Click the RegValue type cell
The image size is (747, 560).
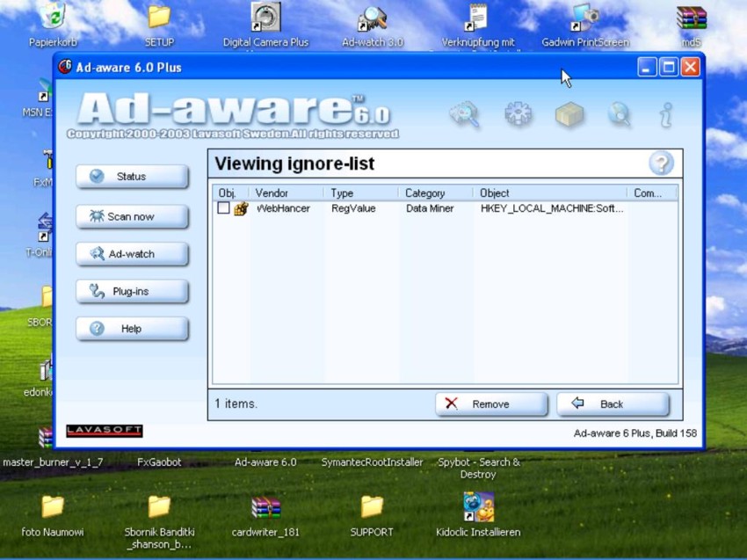coord(353,208)
